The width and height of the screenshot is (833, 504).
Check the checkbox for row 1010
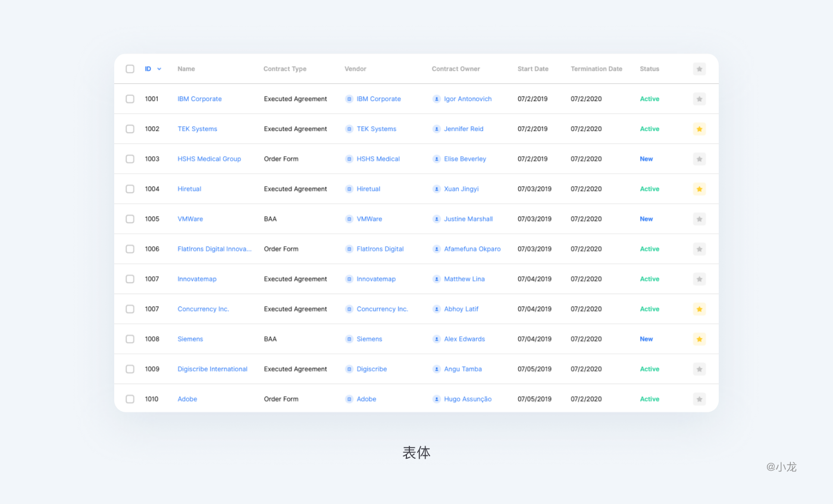[130, 399]
